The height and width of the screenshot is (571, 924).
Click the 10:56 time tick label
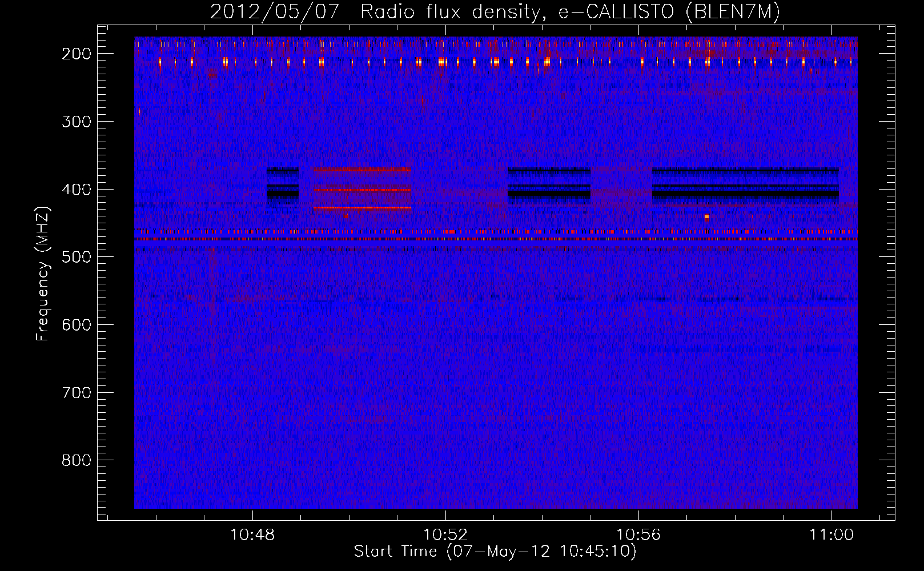(638, 534)
